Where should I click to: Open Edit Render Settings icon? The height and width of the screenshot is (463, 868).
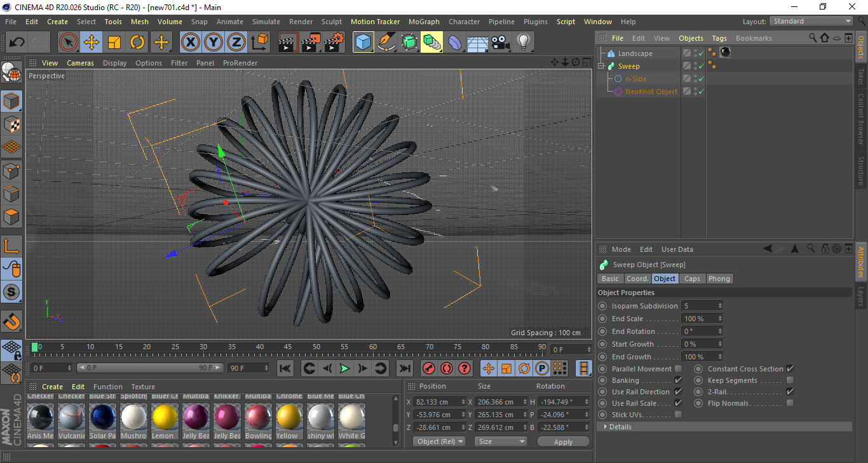334,43
